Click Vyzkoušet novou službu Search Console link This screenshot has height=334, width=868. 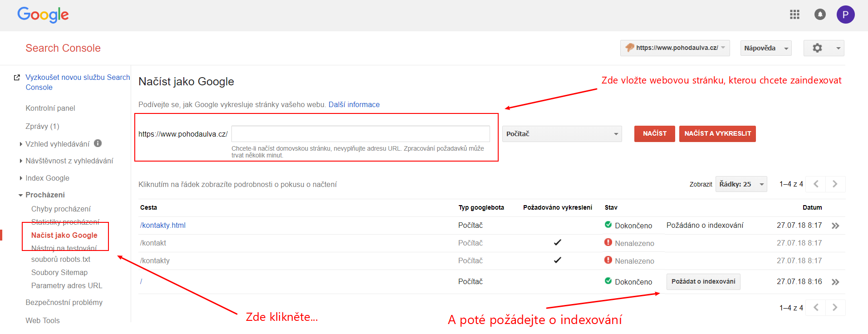(78, 82)
